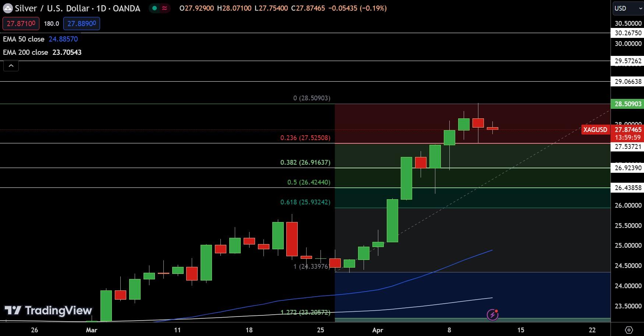Click the Silver symbol logo icon
The image size is (644, 336).
[7, 8]
